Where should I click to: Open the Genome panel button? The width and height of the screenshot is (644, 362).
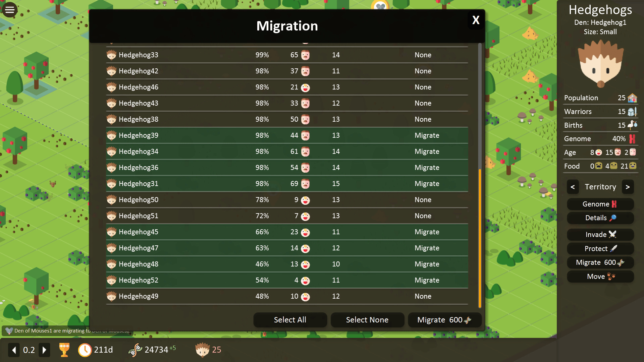[600, 204]
